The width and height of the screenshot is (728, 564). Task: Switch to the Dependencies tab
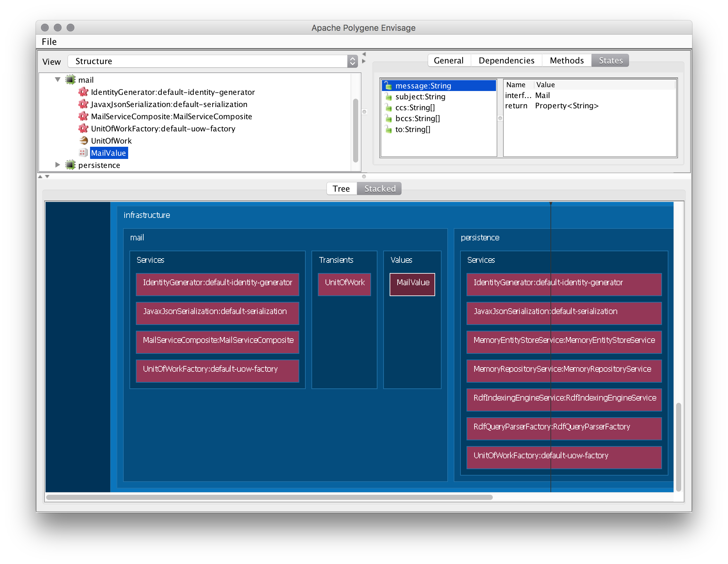506,61
